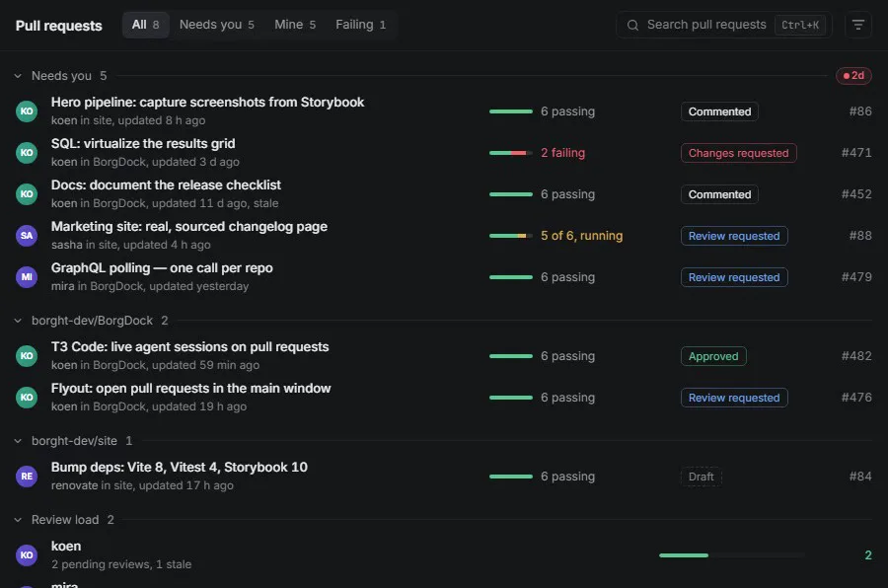Open Bump deps Vite 8 pull request
Viewport: 888px width, 588px height.
pos(179,468)
